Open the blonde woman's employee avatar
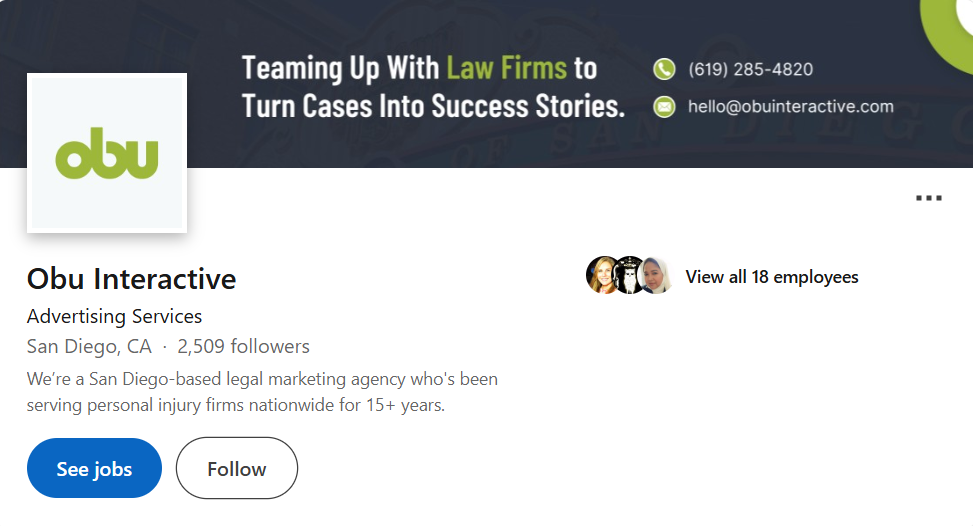This screenshot has width=973, height=526. [x=602, y=276]
